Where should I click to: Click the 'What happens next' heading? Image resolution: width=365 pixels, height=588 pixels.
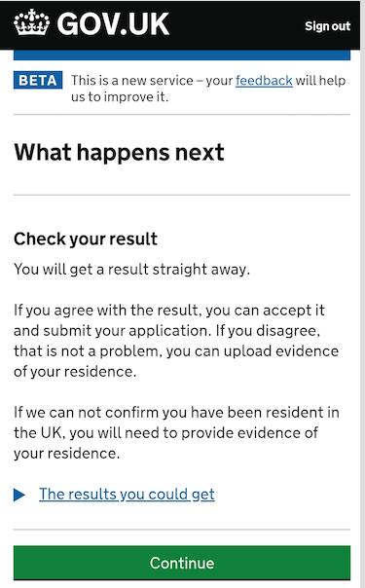[119, 153]
